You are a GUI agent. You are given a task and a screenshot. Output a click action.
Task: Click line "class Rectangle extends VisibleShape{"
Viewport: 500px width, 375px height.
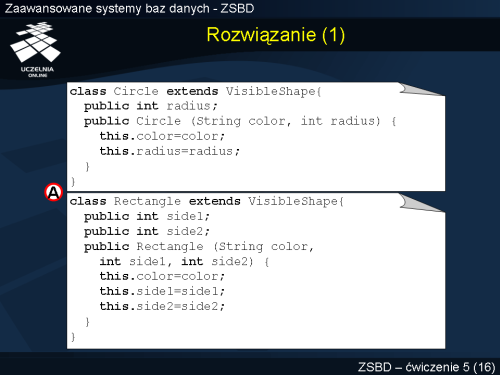coord(207,201)
